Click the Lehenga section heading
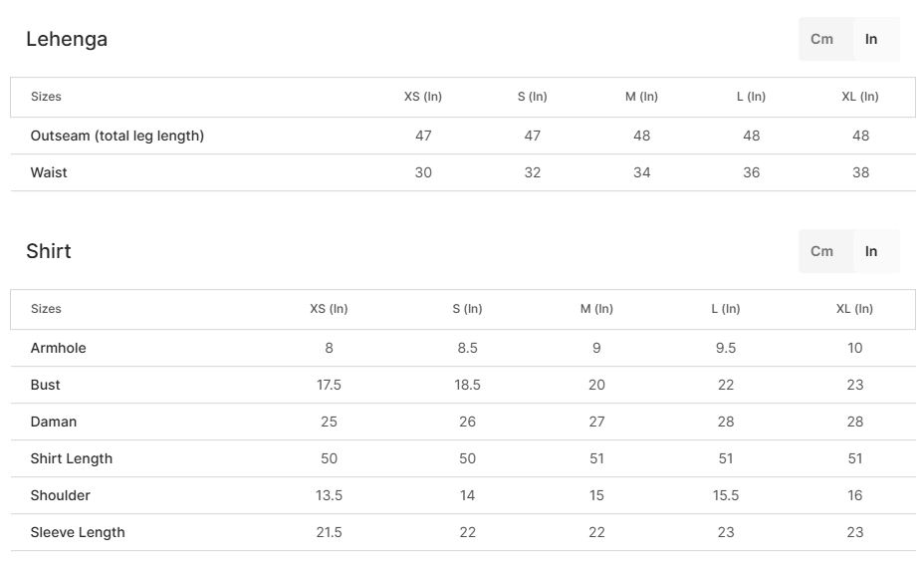Viewport: 924px width, 568px height. pos(67,39)
